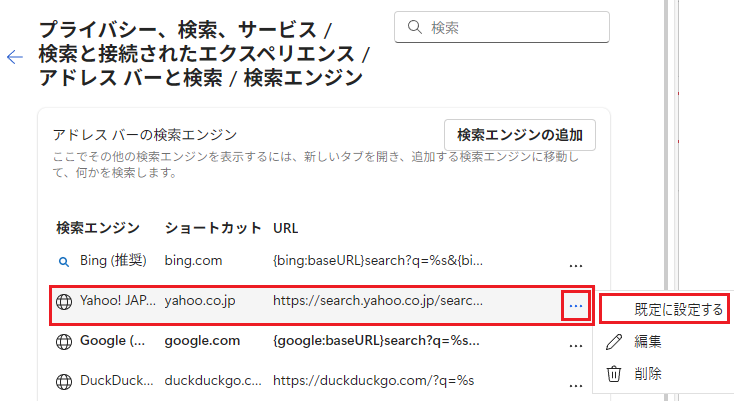Click the globe icon for Yahoo! JAPAN

point(64,302)
